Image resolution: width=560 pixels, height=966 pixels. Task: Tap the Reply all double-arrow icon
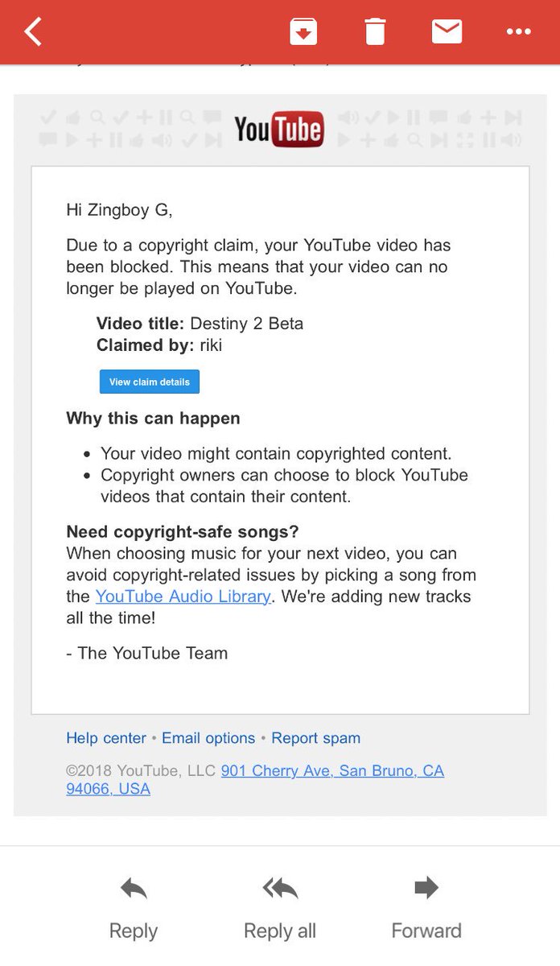tap(280, 889)
